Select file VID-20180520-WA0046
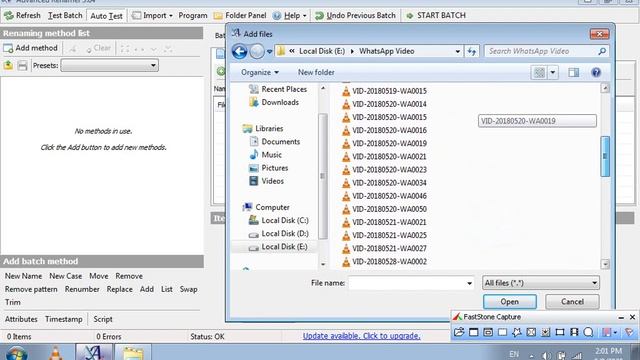The height and width of the screenshot is (360, 640). click(384, 196)
